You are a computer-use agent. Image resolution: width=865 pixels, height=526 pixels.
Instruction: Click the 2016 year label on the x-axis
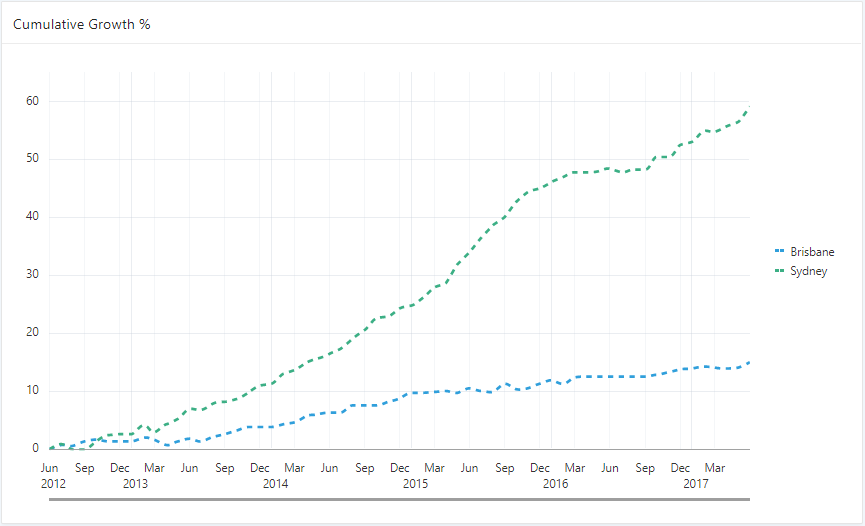556,483
